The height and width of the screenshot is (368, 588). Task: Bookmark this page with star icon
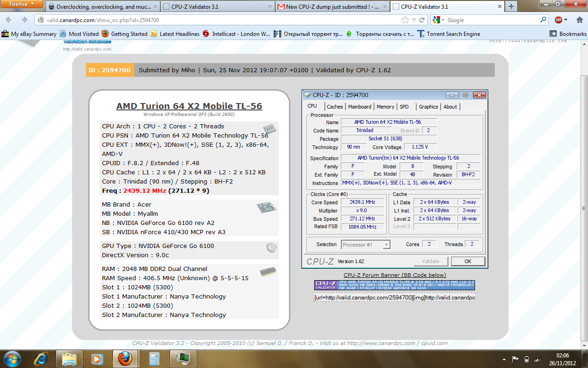[x=405, y=20]
